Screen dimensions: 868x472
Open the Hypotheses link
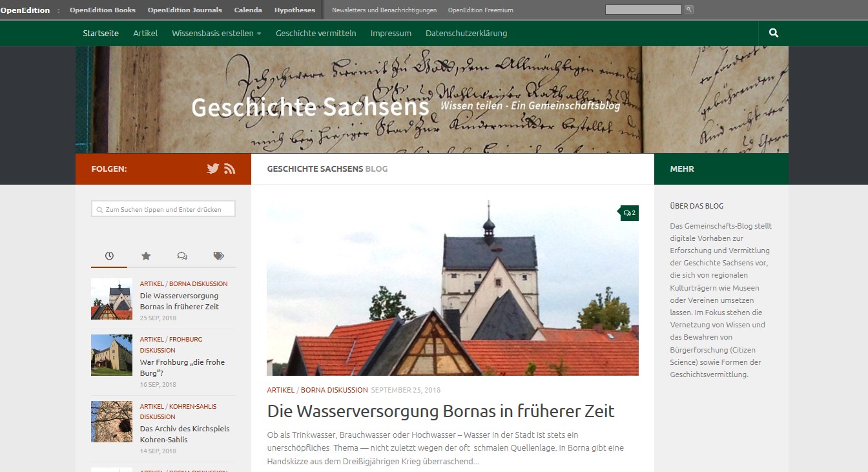pos(294,10)
